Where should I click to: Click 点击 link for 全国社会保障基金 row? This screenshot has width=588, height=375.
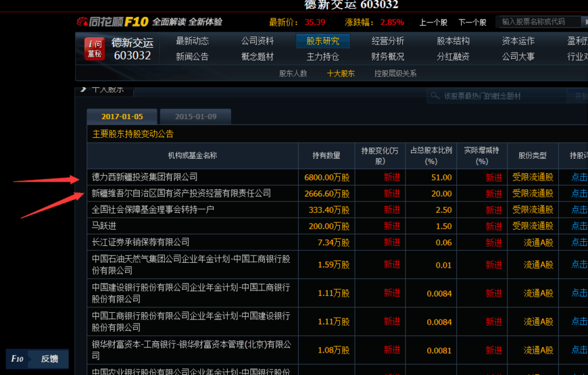579,209
